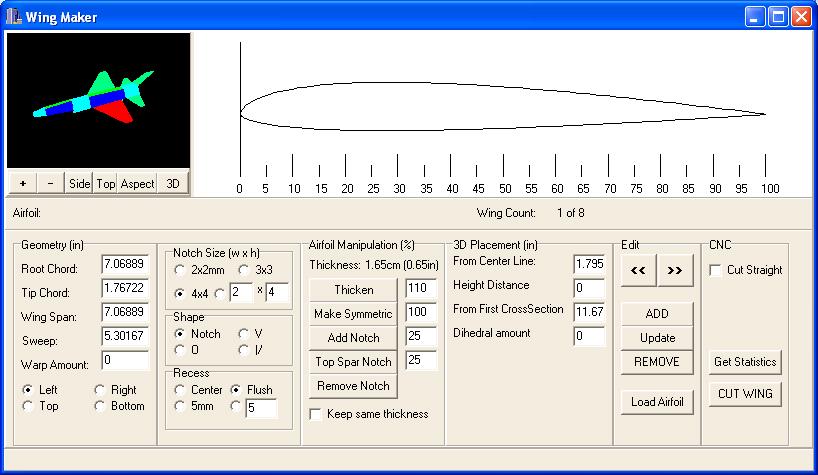Select the custom notch size radio button
This screenshot has width=818, height=475.
coord(220,294)
